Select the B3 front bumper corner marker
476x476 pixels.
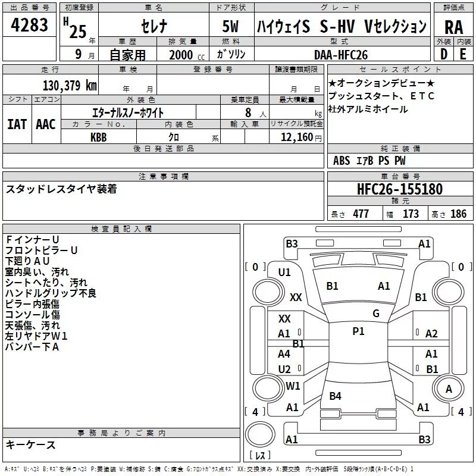coord(292,244)
